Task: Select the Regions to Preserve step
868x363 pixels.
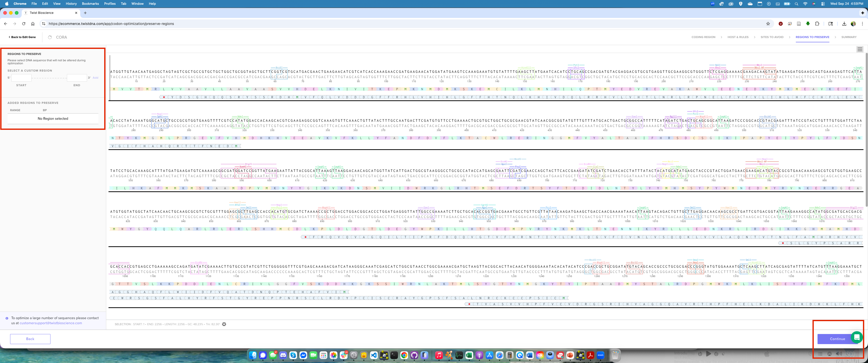Action: (812, 37)
